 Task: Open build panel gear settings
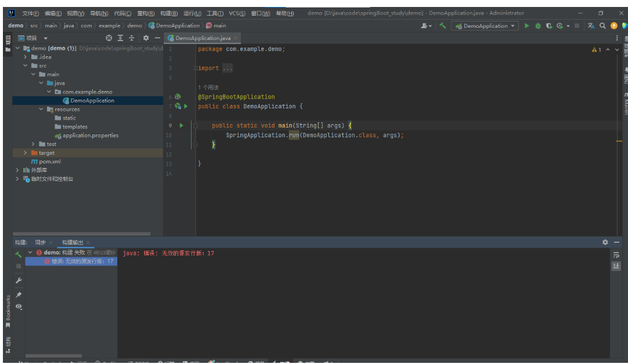(605, 242)
